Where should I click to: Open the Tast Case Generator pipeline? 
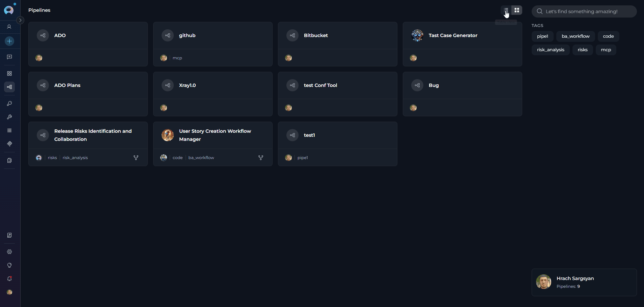coord(453,35)
